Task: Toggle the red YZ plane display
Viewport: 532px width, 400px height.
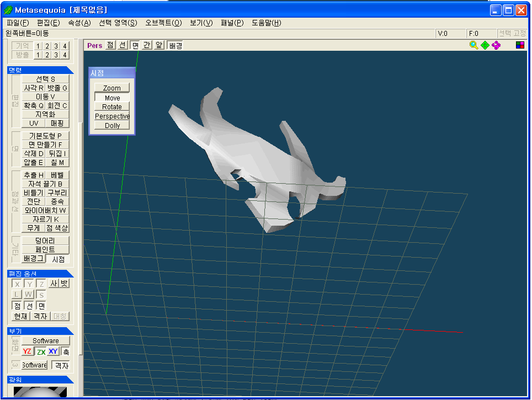Action: coord(27,351)
